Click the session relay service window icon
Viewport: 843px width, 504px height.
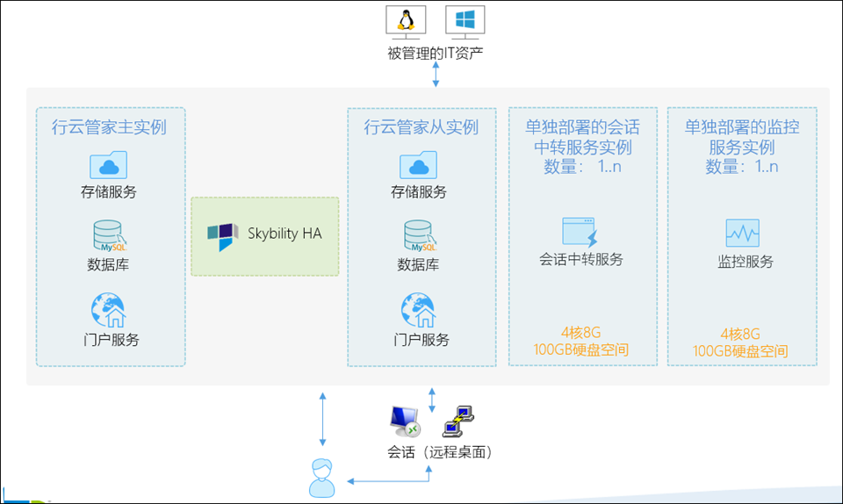tap(580, 232)
